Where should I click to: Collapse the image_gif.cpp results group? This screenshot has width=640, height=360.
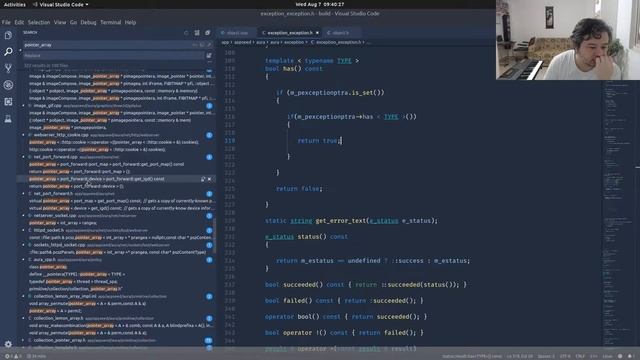23,106
